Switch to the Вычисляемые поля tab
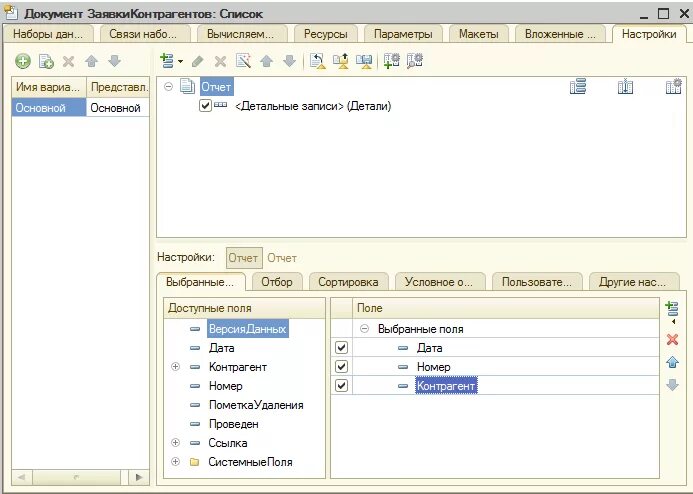The height and width of the screenshot is (494, 693). point(240,34)
